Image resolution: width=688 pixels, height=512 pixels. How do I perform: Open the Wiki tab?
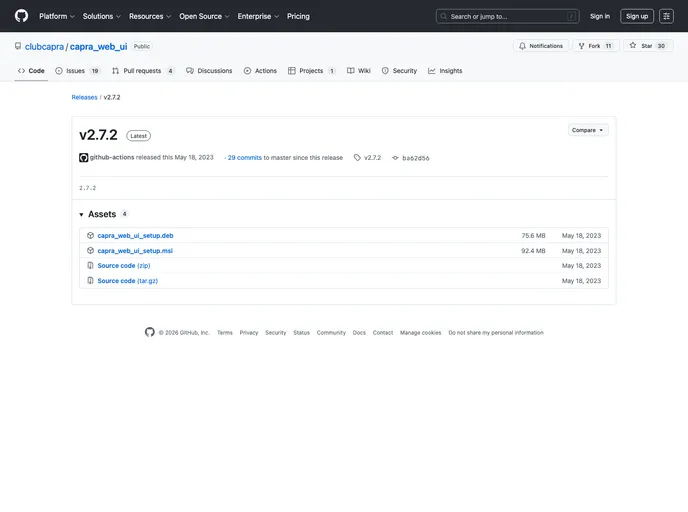[x=358, y=71]
